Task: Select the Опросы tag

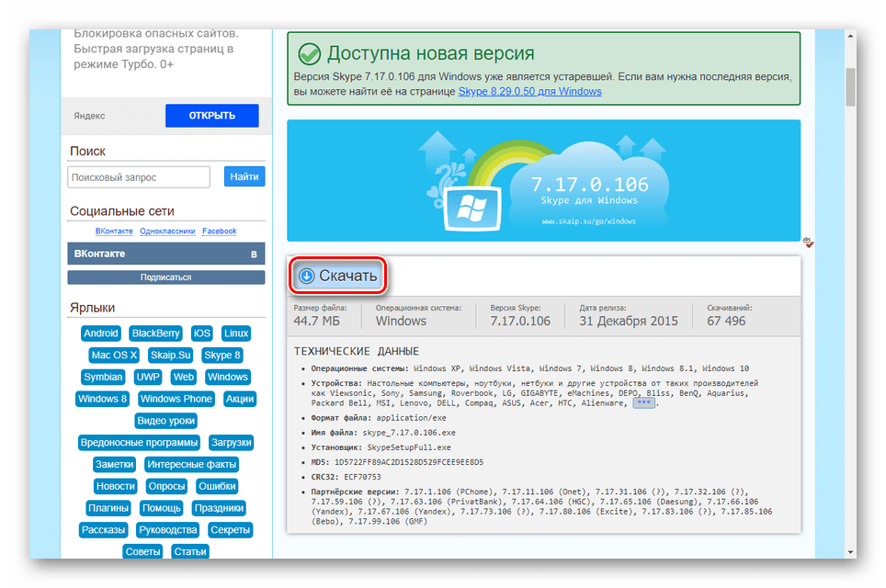Action: 166,486
